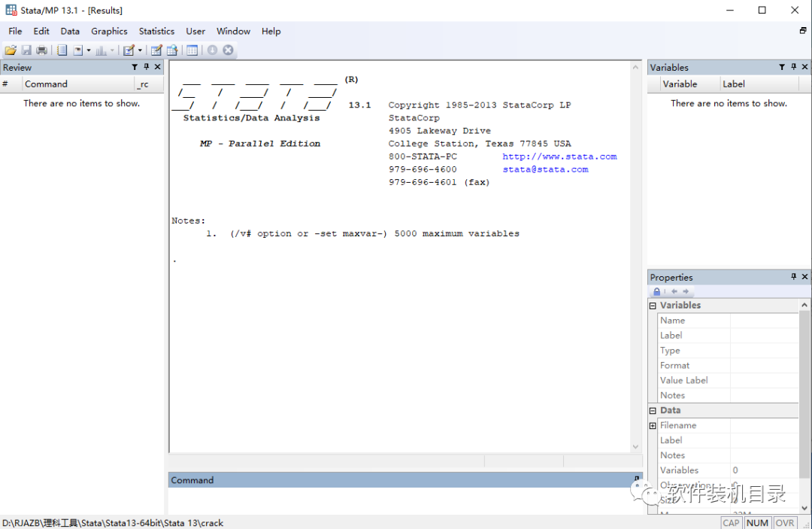
Task: Click the restore-down MDI window button
Action: [x=803, y=31]
